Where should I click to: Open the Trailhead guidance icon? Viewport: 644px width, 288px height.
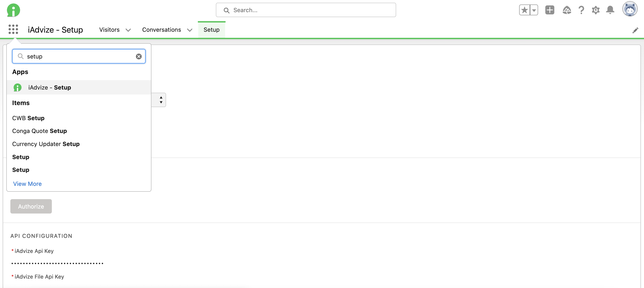click(567, 10)
